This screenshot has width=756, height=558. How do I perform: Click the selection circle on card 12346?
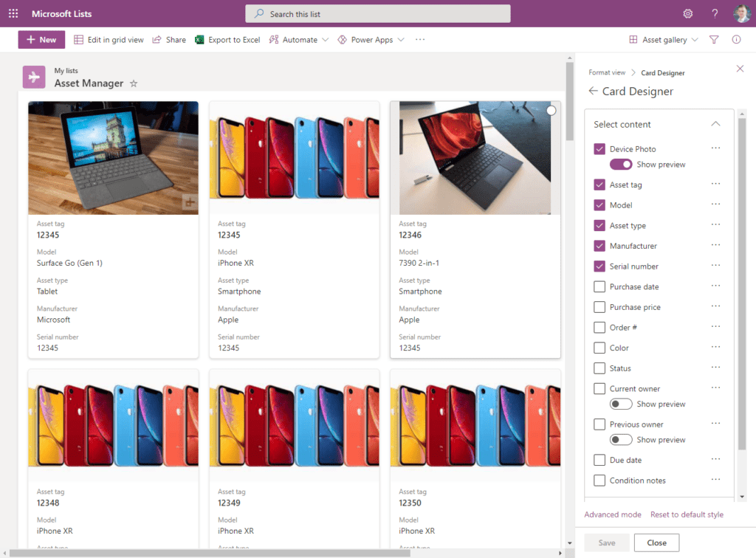click(x=551, y=111)
